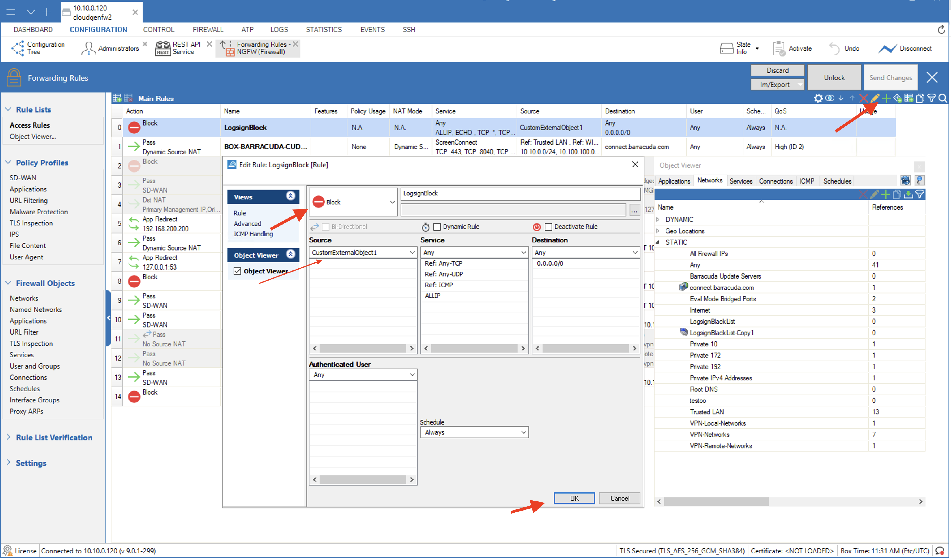Click the Unlock button
The width and height of the screenshot is (951, 560).
point(834,77)
